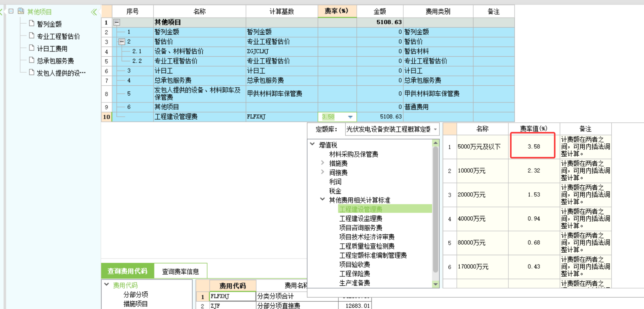Click the document icon beside 暂列金额
The height and width of the screenshot is (309, 644).
[31, 24]
